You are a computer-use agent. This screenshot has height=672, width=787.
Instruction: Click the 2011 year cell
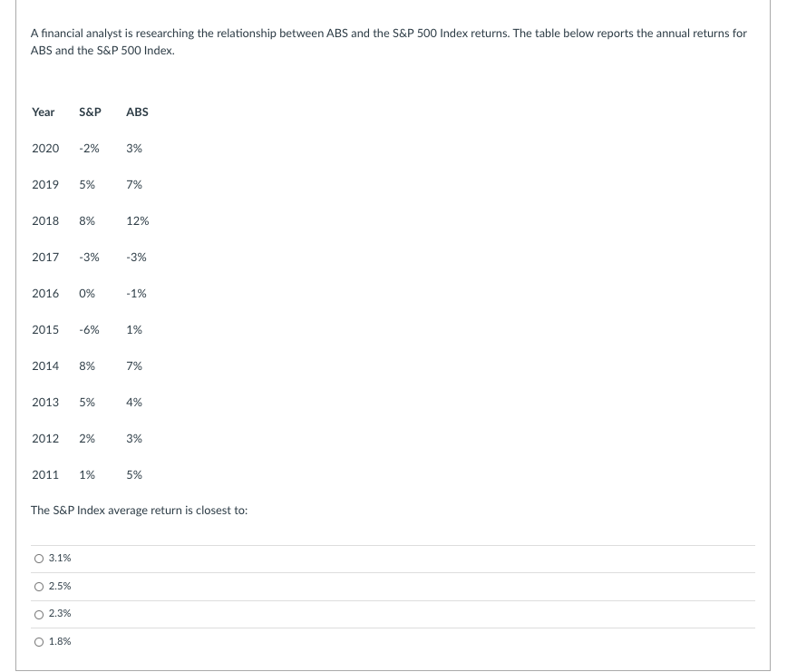point(45,475)
